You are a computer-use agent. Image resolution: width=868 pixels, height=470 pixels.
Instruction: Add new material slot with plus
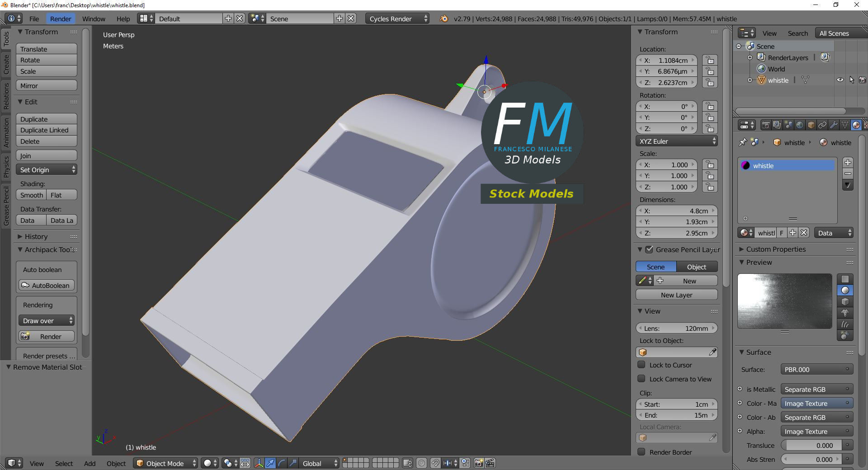click(848, 163)
